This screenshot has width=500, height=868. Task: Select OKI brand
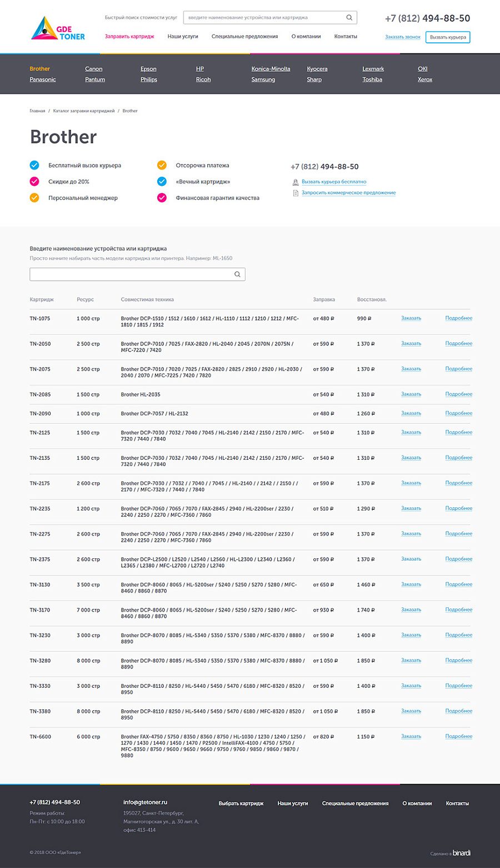pos(423,69)
